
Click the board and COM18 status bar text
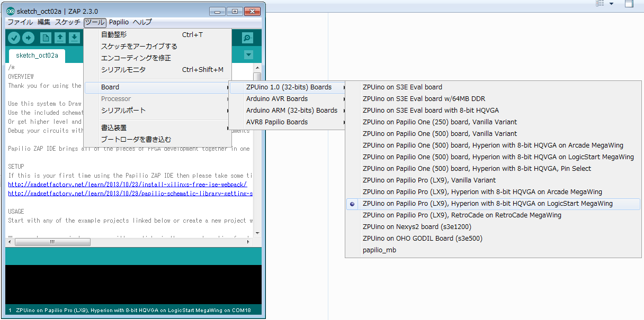click(x=133, y=310)
